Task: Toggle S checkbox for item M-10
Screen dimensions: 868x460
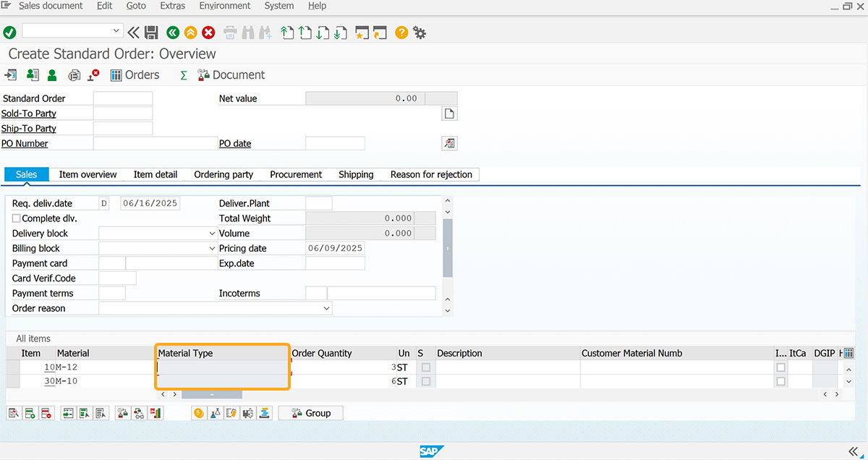Action: click(x=425, y=381)
